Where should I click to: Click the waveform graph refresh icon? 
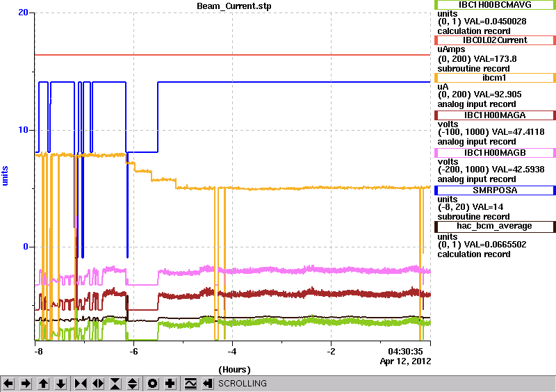(190, 384)
